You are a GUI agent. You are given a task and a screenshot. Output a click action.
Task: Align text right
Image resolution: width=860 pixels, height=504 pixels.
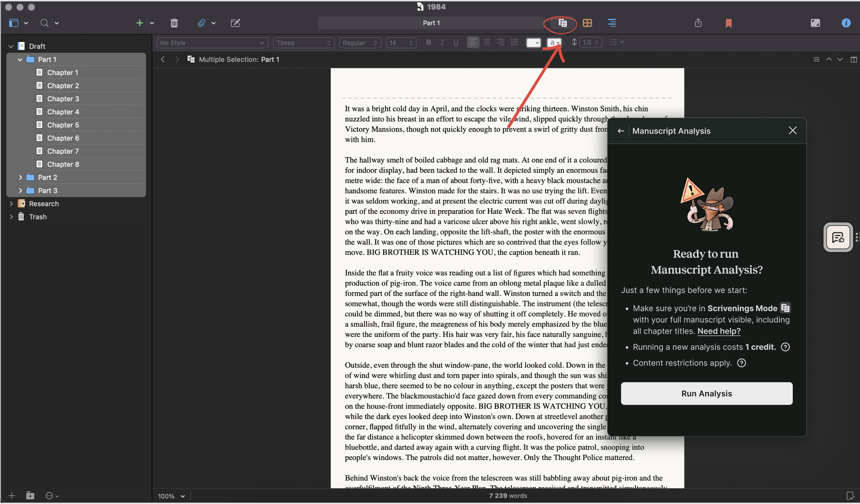pos(500,42)
